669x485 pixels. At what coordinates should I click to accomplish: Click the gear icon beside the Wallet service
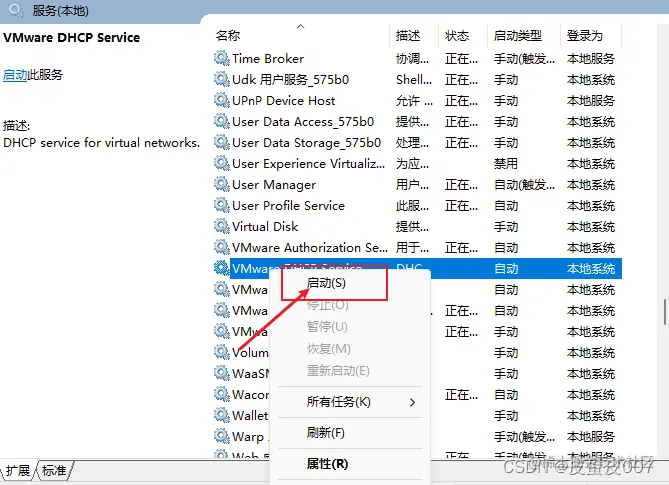(221, 415)
